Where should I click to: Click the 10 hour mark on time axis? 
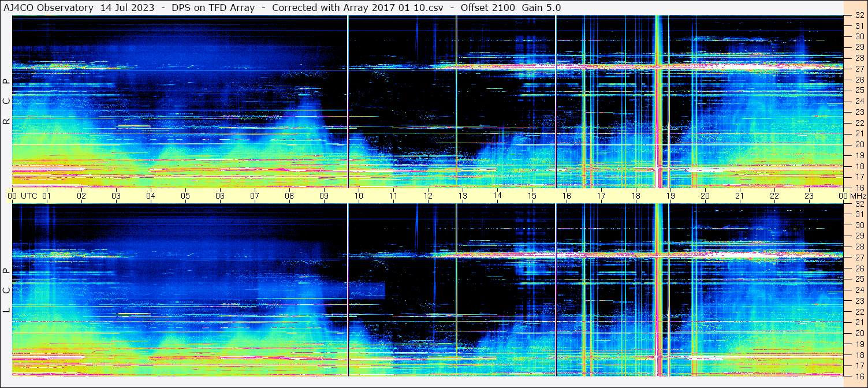click(x=359, y=196)
